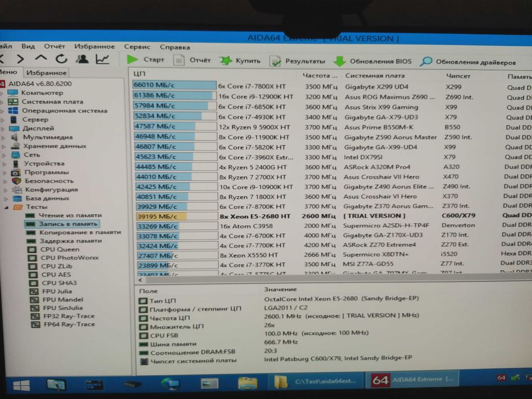Select Хранение данных in tree

coord(55,146)
